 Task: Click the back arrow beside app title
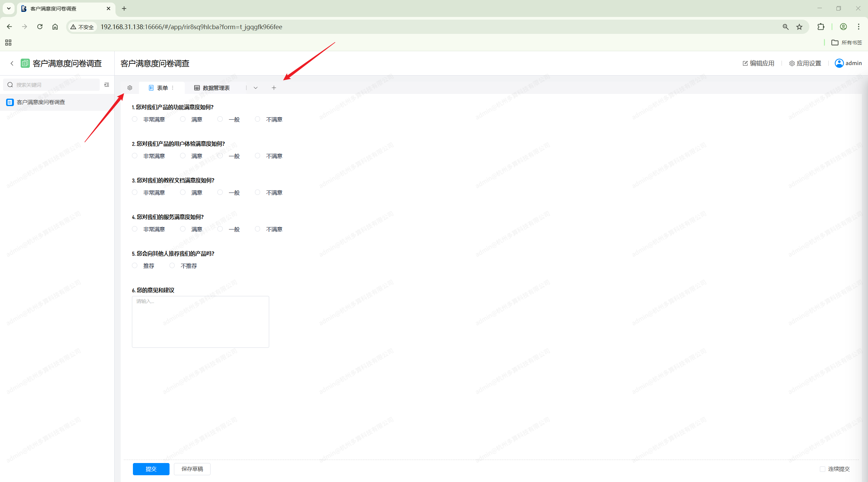12,63
